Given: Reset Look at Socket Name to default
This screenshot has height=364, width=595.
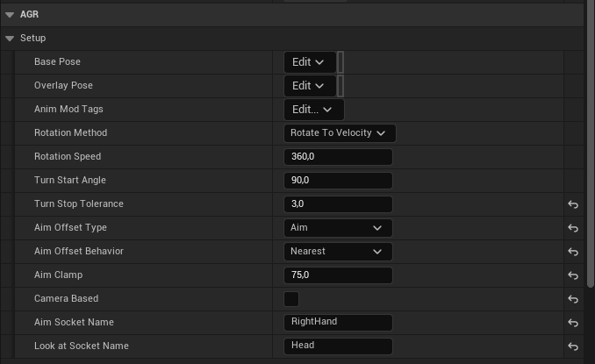Looking at the screenshot, I should [x=573, y=346].
